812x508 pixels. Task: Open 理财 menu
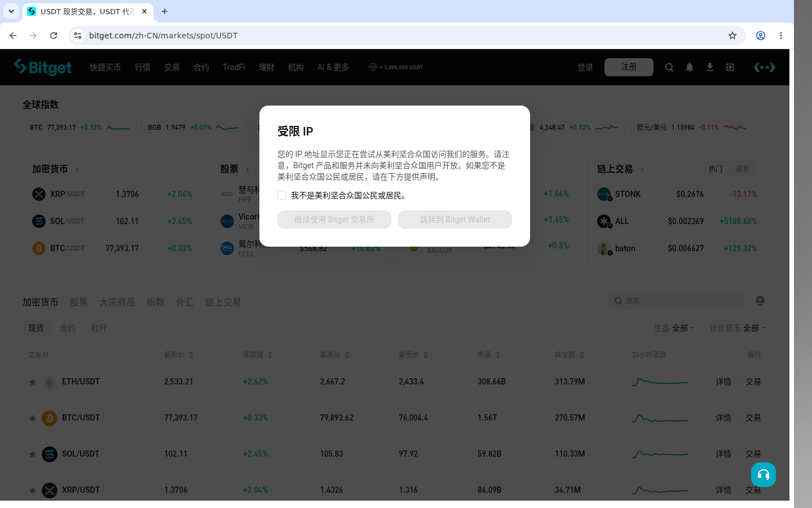click(x=267, y=67)
